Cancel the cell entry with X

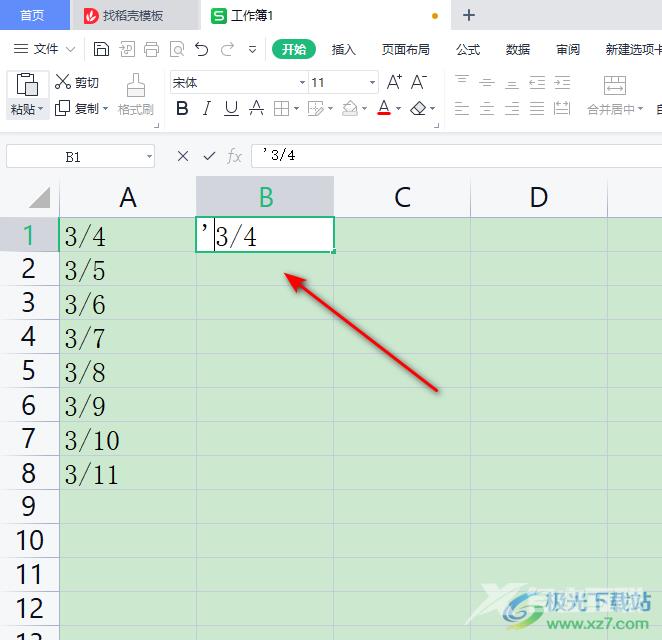[183, 156]
